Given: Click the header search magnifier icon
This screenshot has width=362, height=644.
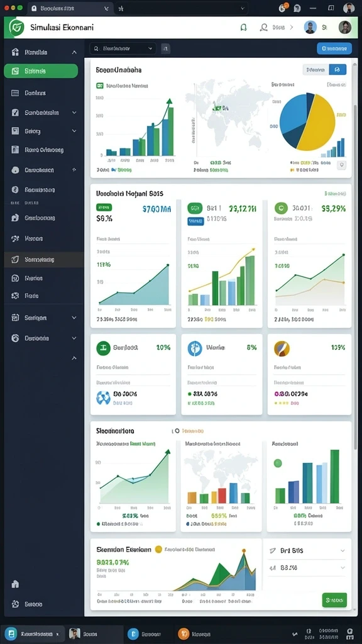Looking at the screenshot, I should point(264,28).
